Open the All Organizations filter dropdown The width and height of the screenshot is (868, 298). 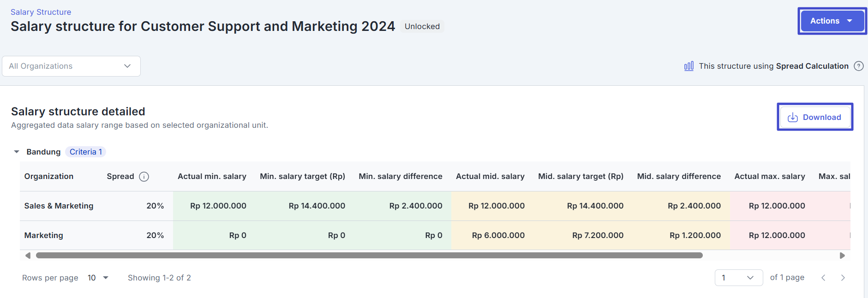[71, 66]
